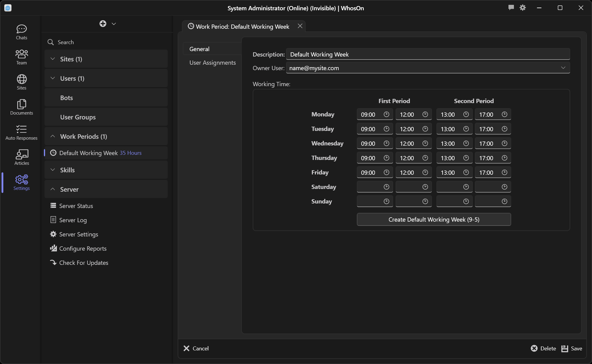Open the Settings gears icon in the sidebar
Viewport: 592px width, 364px height.
click(21, 180)
